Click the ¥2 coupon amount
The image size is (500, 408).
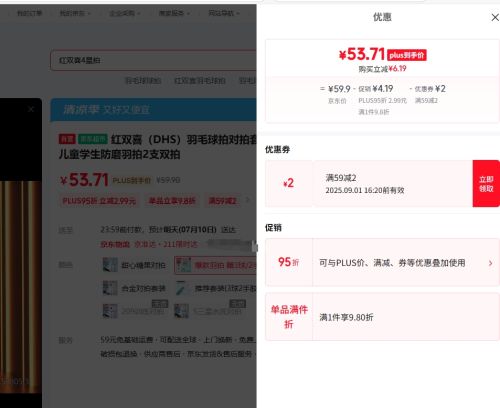tap(289, 183)
